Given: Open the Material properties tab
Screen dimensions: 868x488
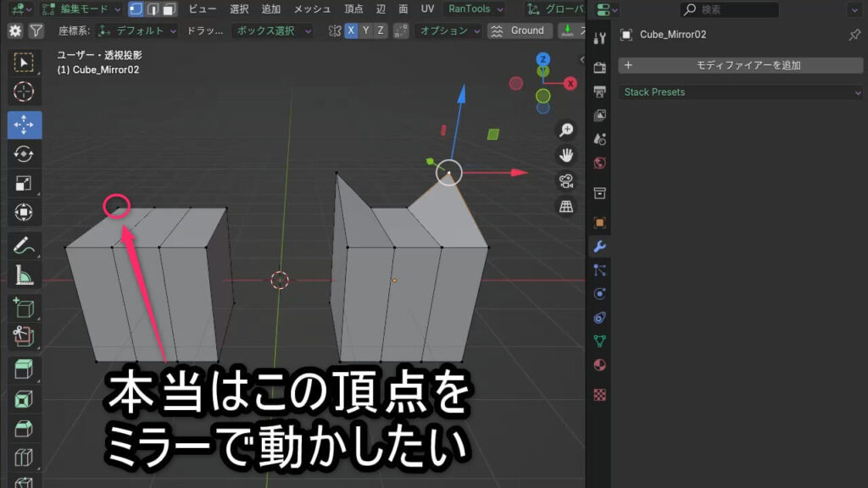Looking at the screenshot, I should (x=599, y=365).
